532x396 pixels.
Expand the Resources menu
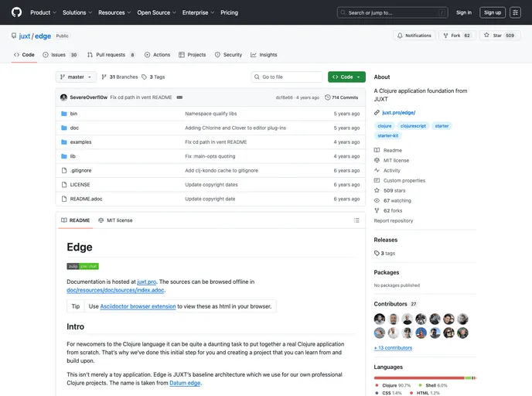coord(114,12)
